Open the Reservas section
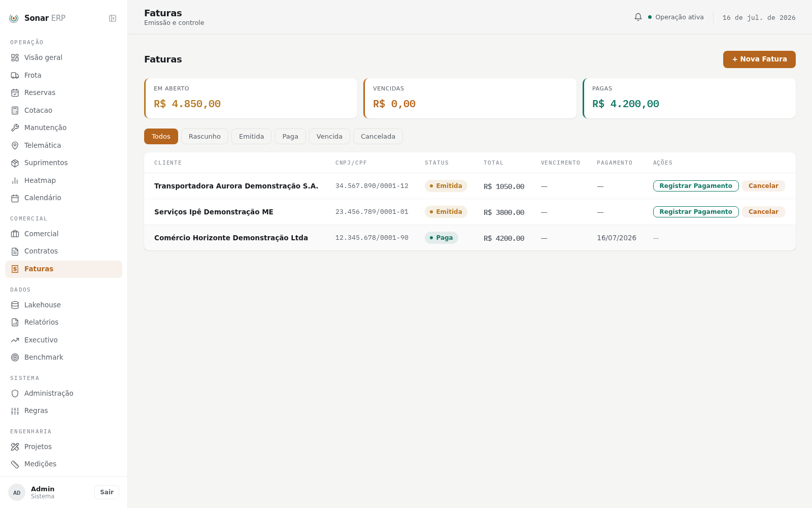812x508 pixels. (x=63, y=92)
